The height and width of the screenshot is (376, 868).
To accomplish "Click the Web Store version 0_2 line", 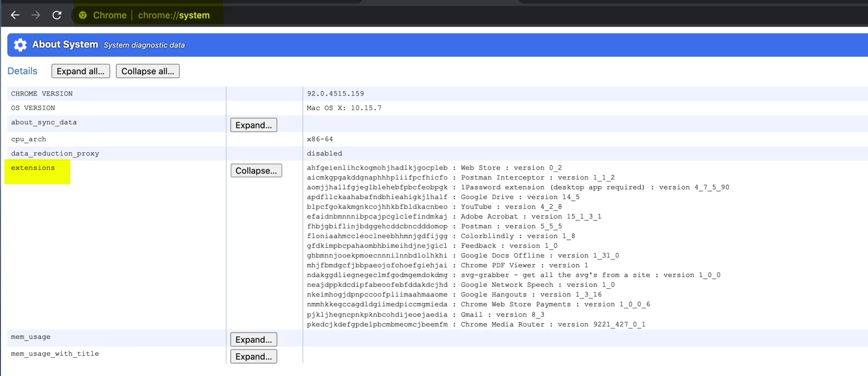I will [435, 168].
